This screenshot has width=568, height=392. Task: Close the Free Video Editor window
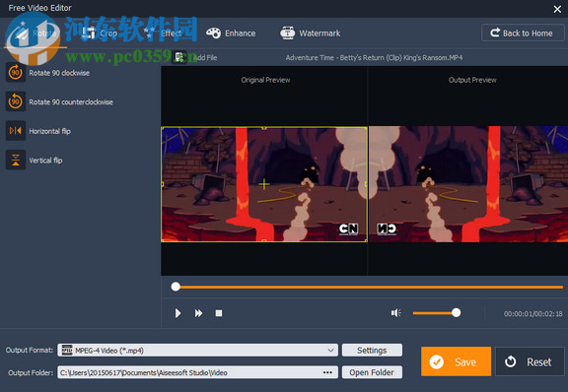[x=557, y=9]
